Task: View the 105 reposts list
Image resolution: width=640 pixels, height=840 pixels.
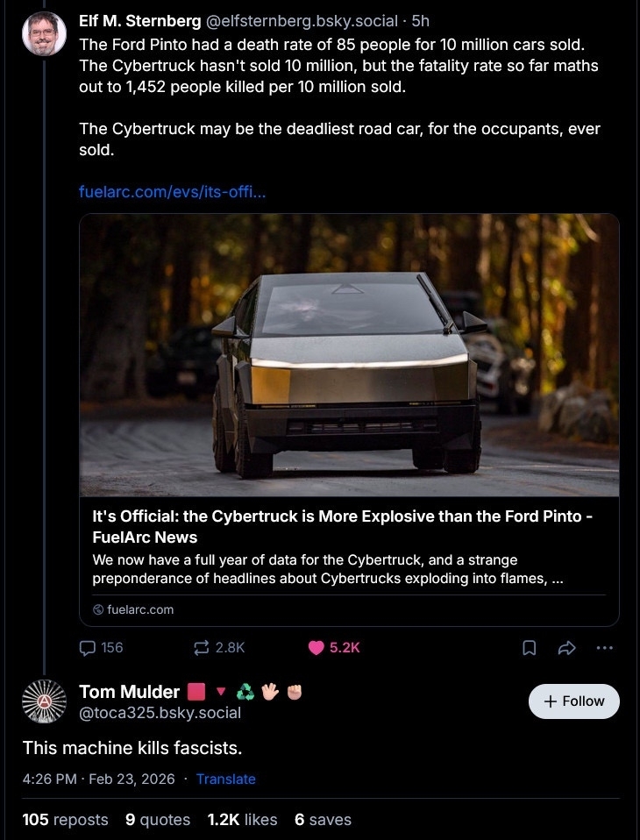Action: tap(66, 820)
